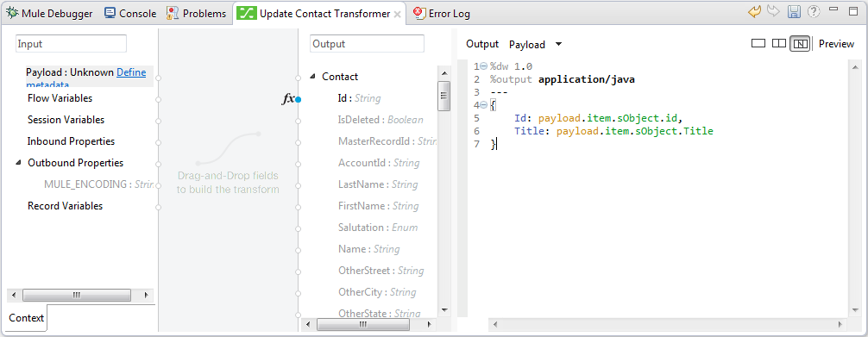
Task: Click the grayed redo arrow icon
Action: point(773,11)
